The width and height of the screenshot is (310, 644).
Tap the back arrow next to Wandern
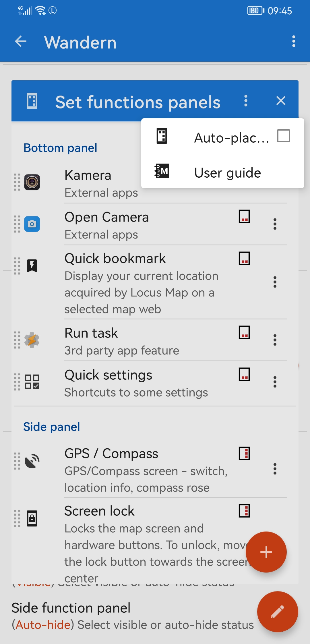pyautogui.click(x=21, y=42)
